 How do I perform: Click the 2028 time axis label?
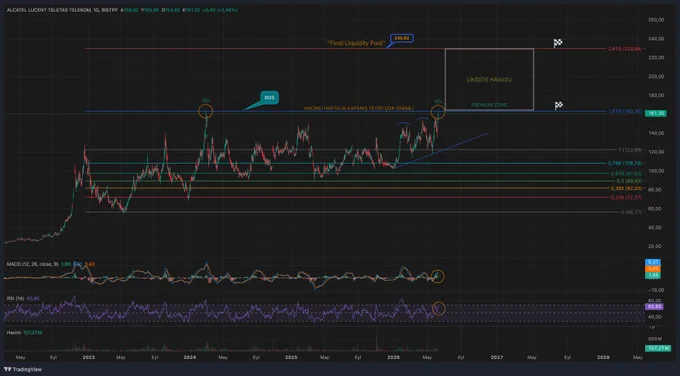(x=603, y=357)
